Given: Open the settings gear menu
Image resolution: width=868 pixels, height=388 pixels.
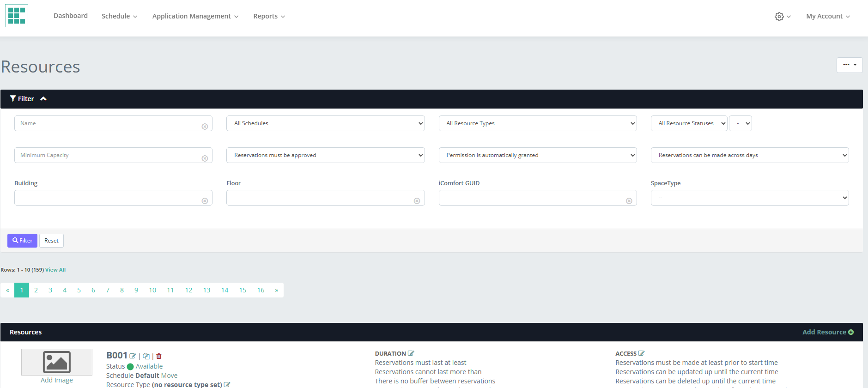Looking at the screenshot, I should tap(782, 17).
